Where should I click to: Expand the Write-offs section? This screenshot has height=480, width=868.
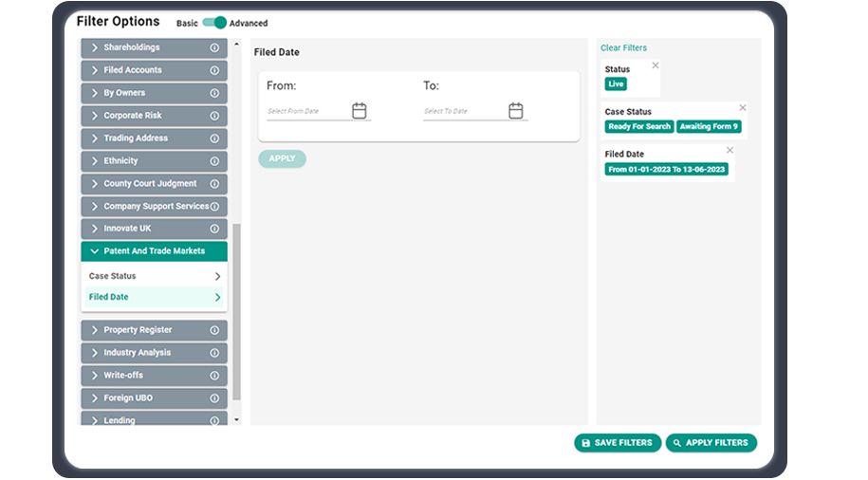[x=154, y=376]
